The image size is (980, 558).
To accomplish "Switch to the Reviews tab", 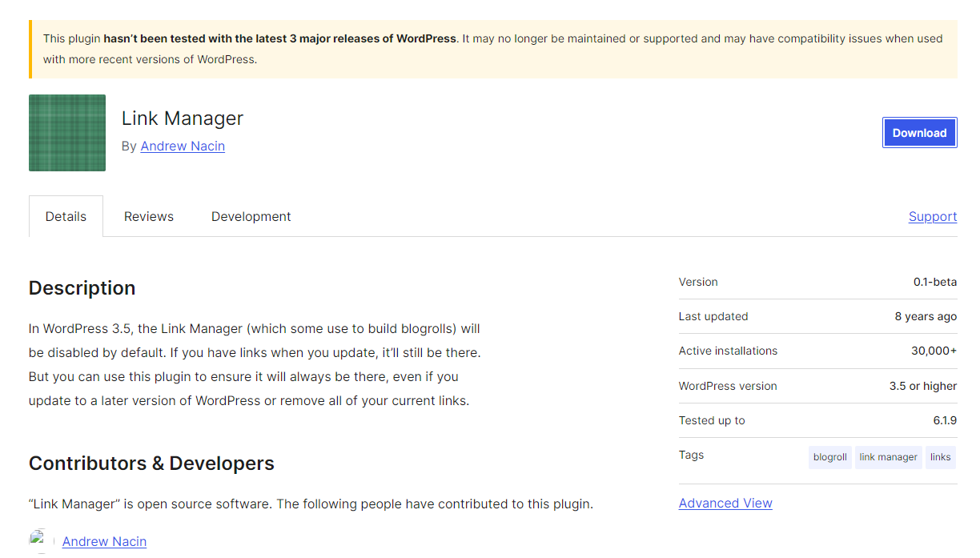I will click(149, 216).
